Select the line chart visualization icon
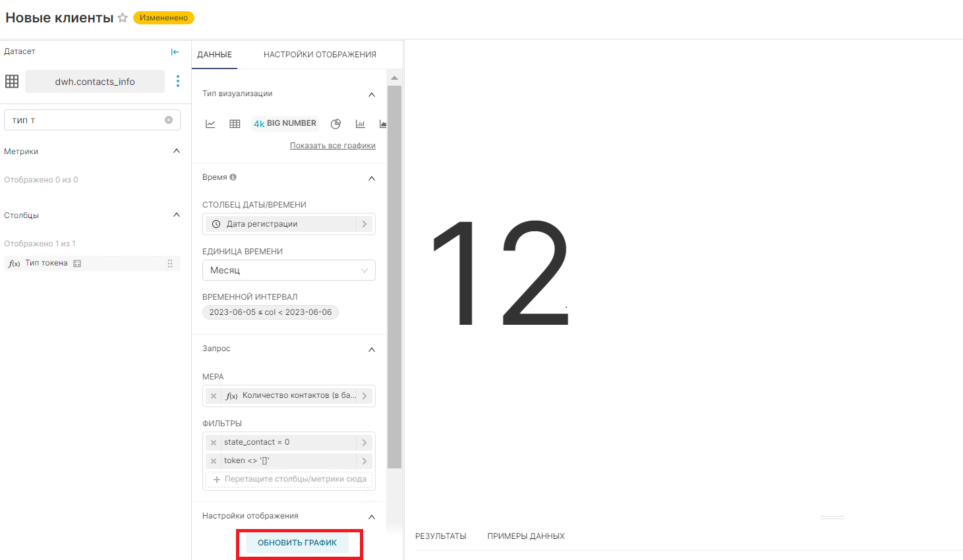963x560 pixels. (x=210, y=124)
